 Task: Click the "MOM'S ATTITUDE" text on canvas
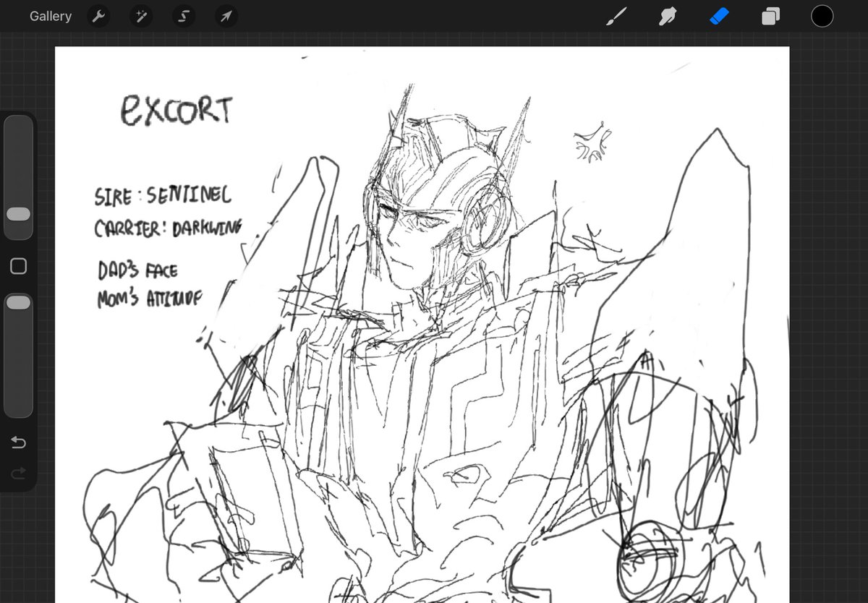coord(149,298)
